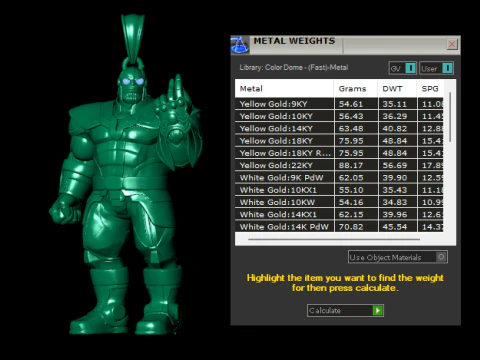The image size is (480, 360).
Task: Select the White Gold:9K PdW row
Action: click(x=339, y=178)
